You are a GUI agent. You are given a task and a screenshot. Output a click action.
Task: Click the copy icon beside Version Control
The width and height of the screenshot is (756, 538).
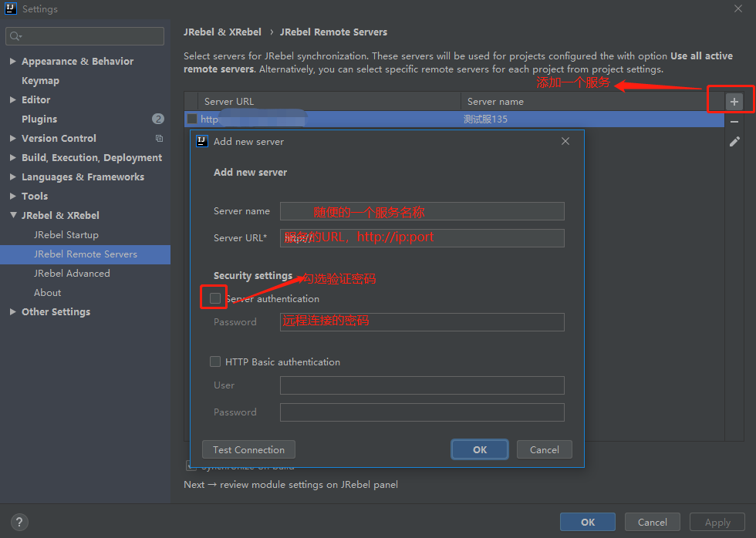pyautogui.click(x=159, y=139)
